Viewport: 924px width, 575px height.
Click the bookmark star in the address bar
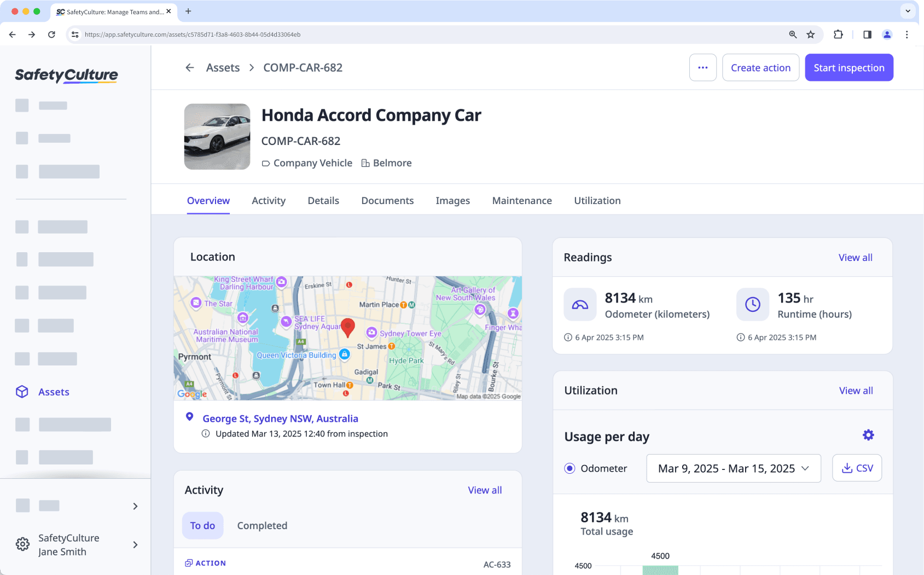click(810, 34)
